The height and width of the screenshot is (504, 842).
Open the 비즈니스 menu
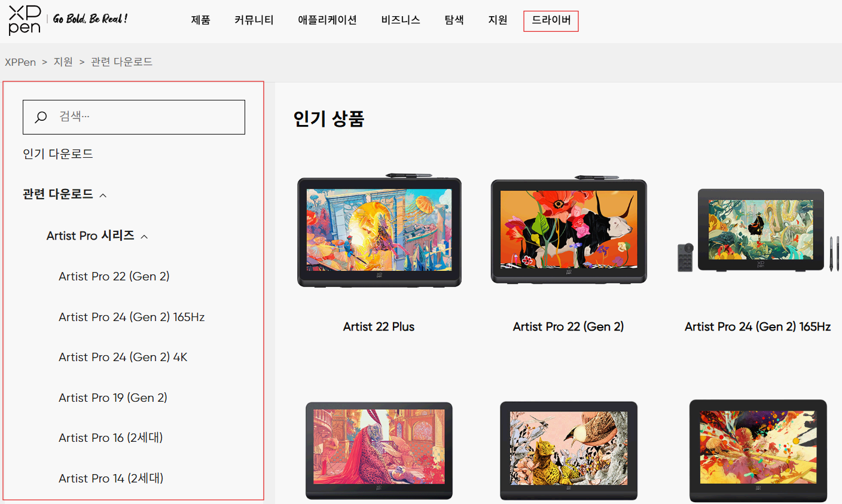[x=401, y=20]
